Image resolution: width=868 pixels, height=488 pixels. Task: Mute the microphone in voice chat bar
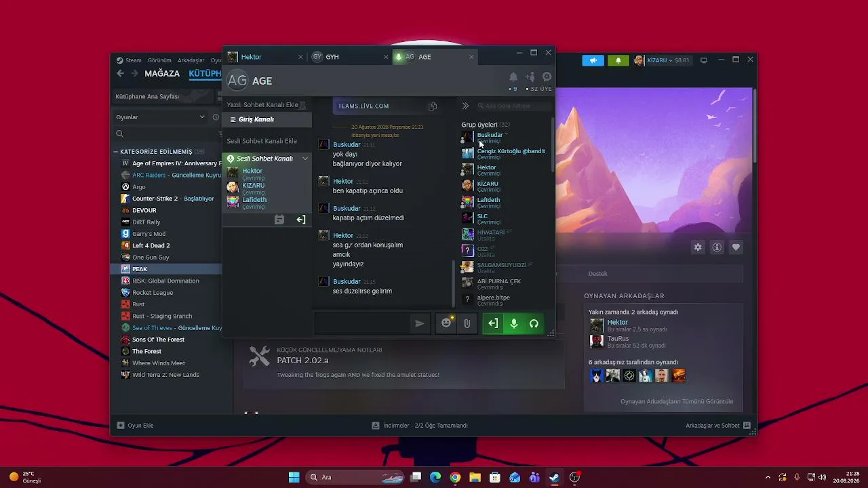tap(513, 324)
